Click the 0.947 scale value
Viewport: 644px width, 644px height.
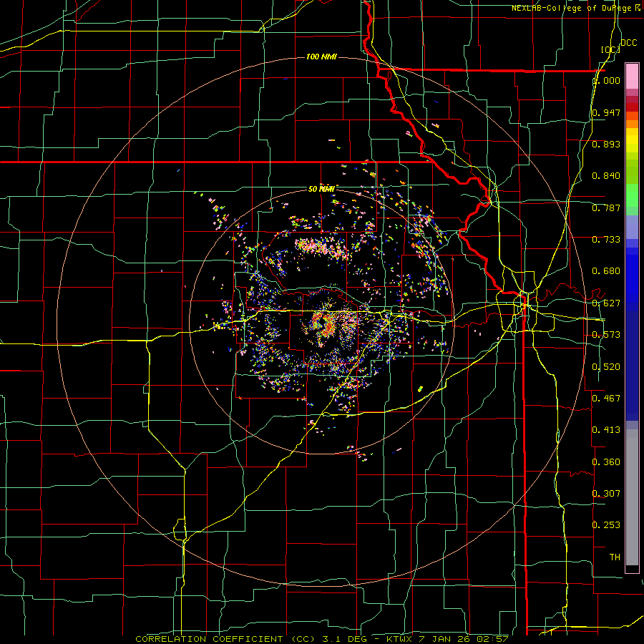[x=606, y=112]
